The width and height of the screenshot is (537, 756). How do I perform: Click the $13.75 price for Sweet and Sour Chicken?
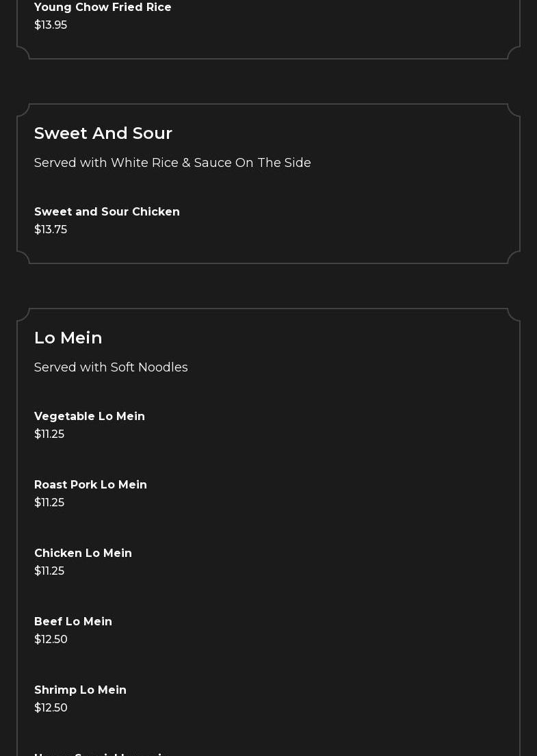point(51,230)
